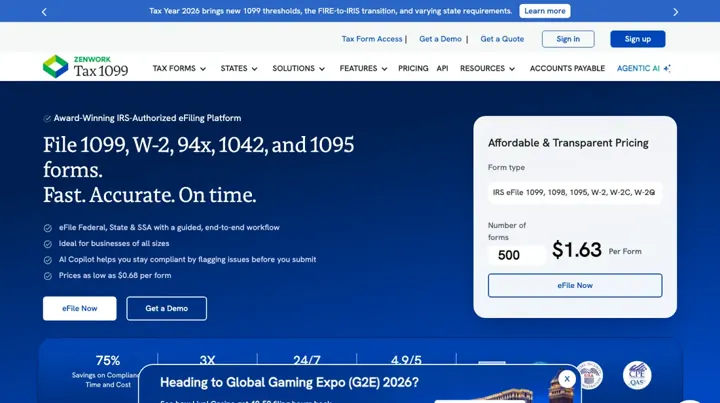Click the 75% savings statistic

[108, 361]
